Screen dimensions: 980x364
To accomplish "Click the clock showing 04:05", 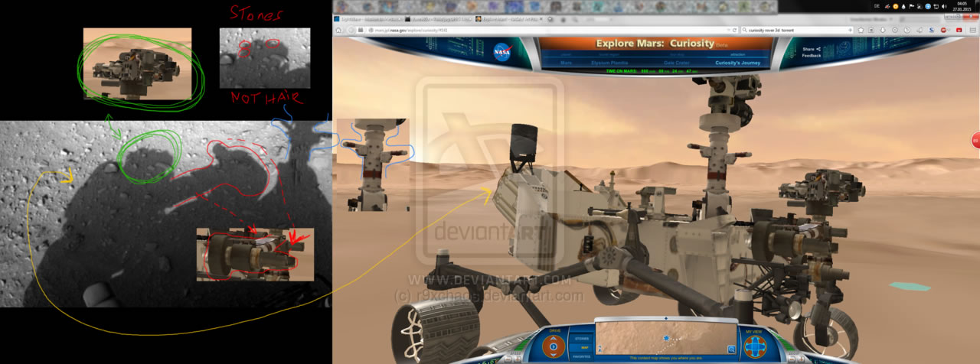I will [x=962, y=6].
